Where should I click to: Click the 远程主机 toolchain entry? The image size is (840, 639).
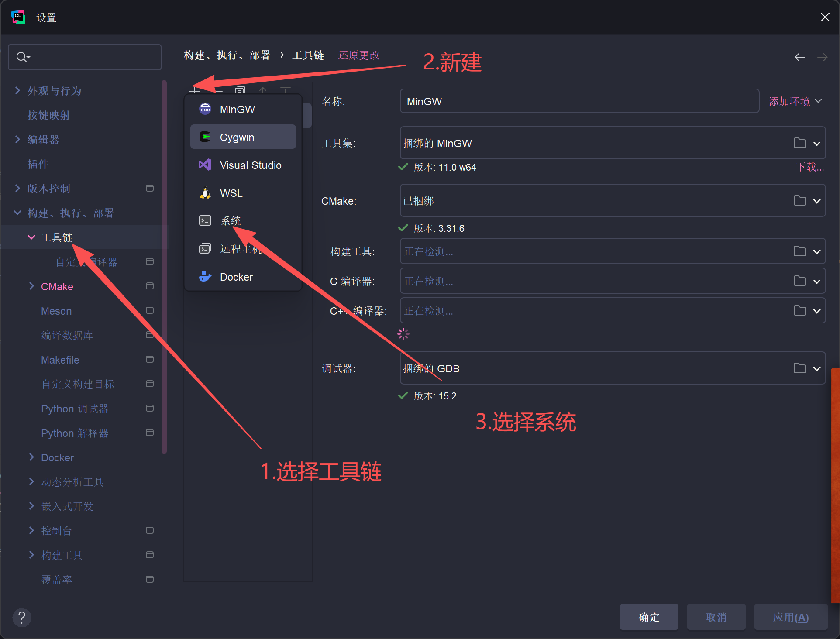tap(243, 249)
